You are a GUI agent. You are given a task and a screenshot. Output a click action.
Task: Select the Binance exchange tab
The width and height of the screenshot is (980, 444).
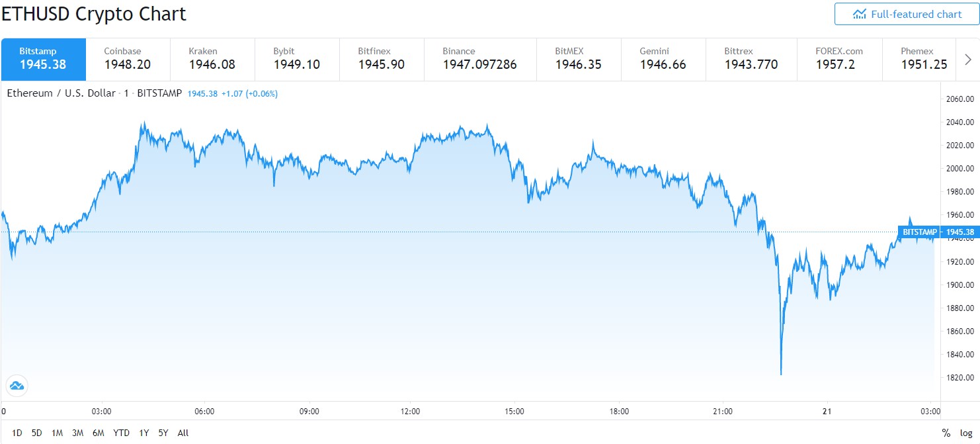(479, 59)
